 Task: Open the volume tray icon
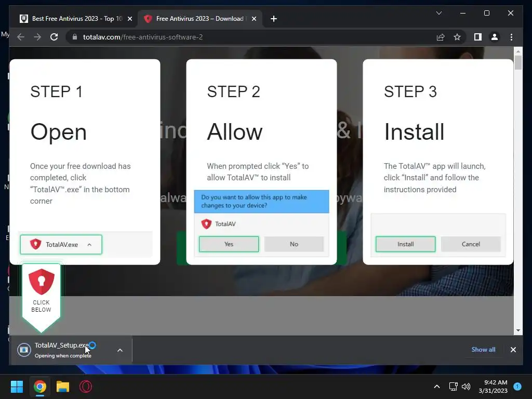pos(466,387)
